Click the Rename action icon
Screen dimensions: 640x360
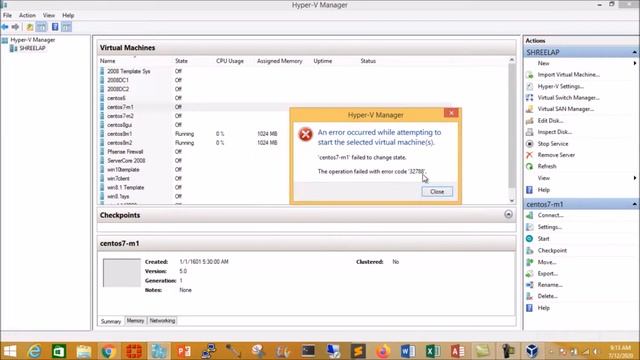(x=529, y=285)
